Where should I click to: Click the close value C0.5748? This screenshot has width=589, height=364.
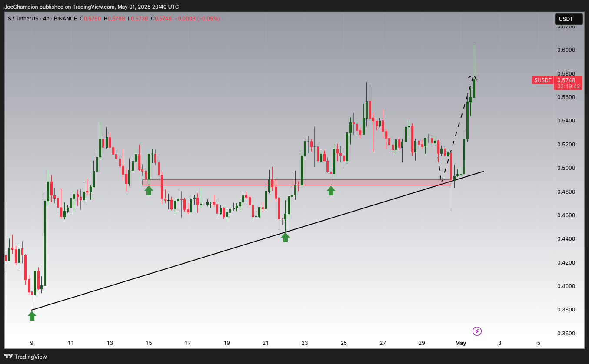point(161,19)
